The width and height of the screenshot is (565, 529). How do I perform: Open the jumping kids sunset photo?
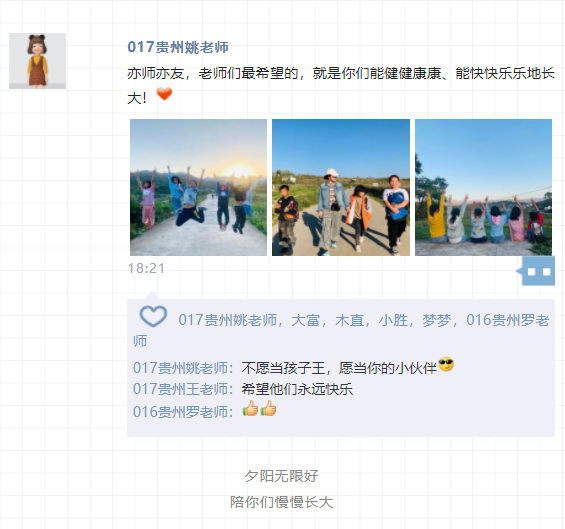(199, 187)
